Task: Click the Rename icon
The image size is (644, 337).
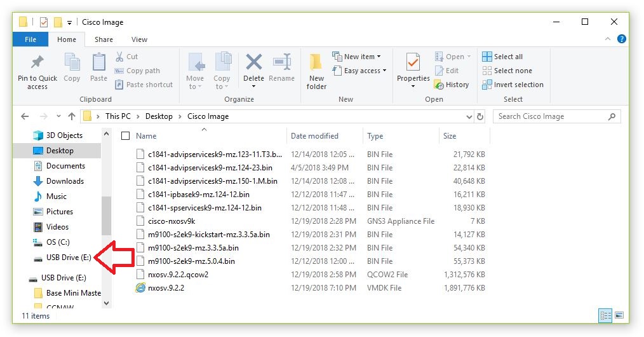Action: (x=282, y=62)
